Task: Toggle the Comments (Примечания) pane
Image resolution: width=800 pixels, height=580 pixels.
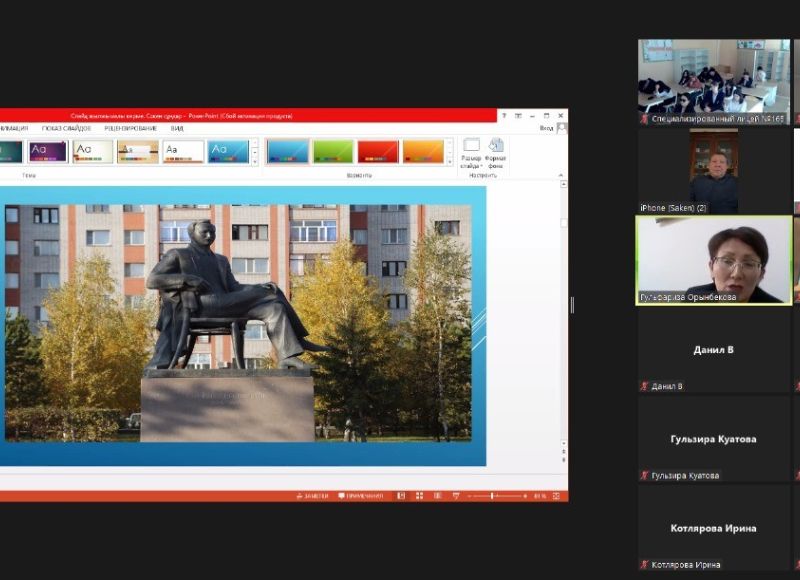Action: pyautogui.click(x=360, y=495)
